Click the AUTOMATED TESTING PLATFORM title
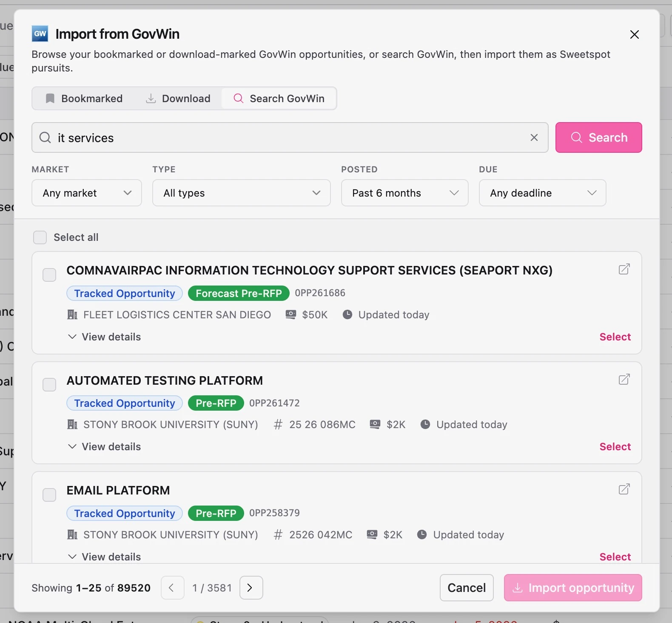This screenshot has width=672, height=623. click(x=165, y=380)
